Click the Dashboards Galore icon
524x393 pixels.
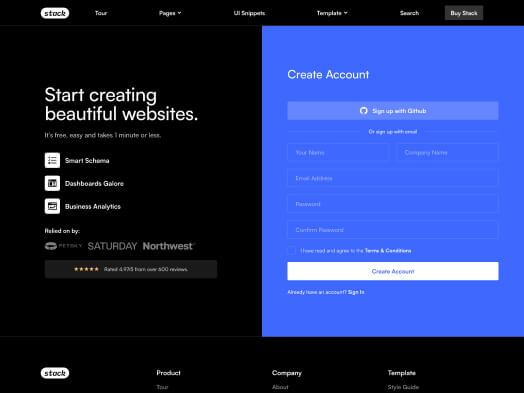(x=52, y=183)
